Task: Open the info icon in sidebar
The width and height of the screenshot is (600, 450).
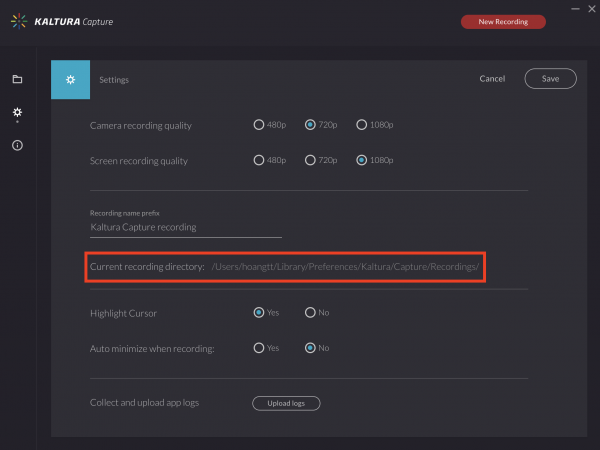Action: click(x=17, y=145)
